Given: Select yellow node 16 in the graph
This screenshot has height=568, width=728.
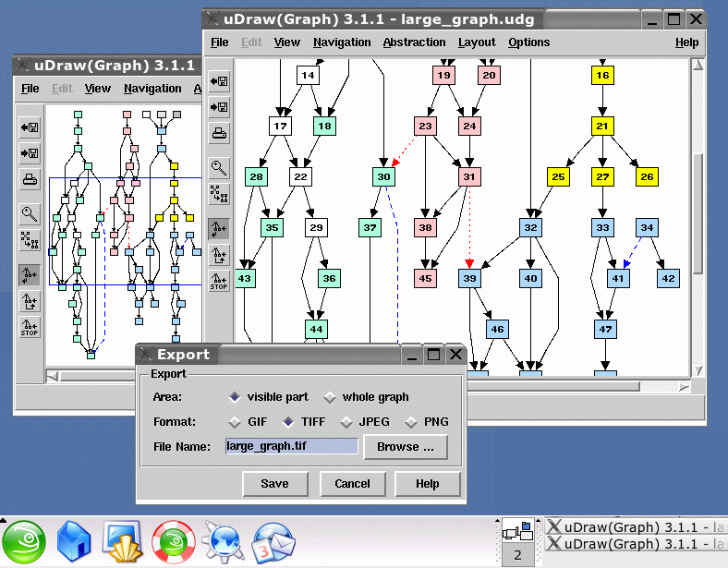Looking at the screenshot, I should (x=602, y=75).
